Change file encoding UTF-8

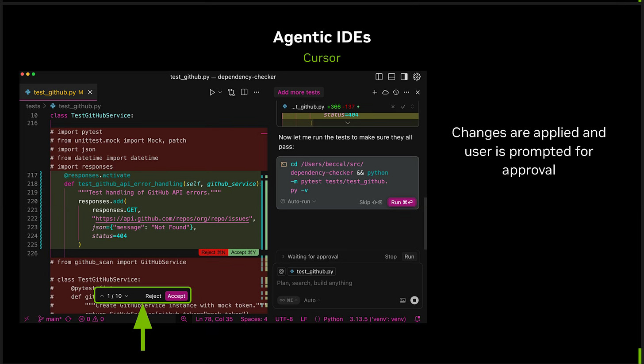pos(284,319)
